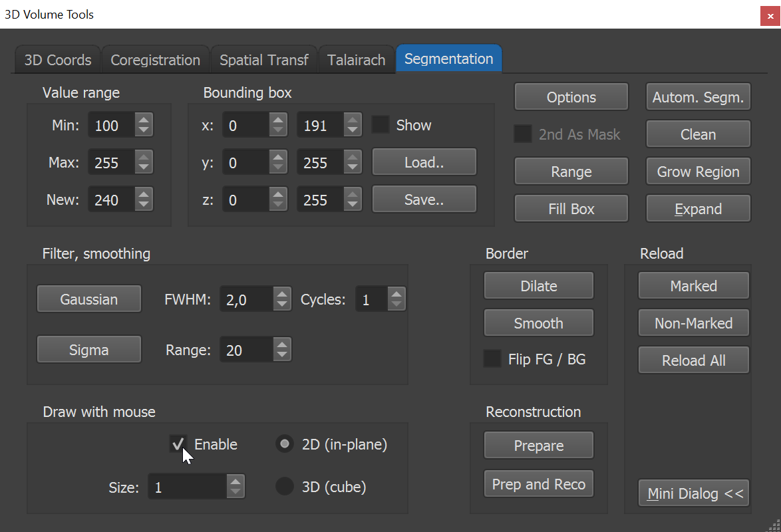Switch to the Talairach tab

point(356,60)
